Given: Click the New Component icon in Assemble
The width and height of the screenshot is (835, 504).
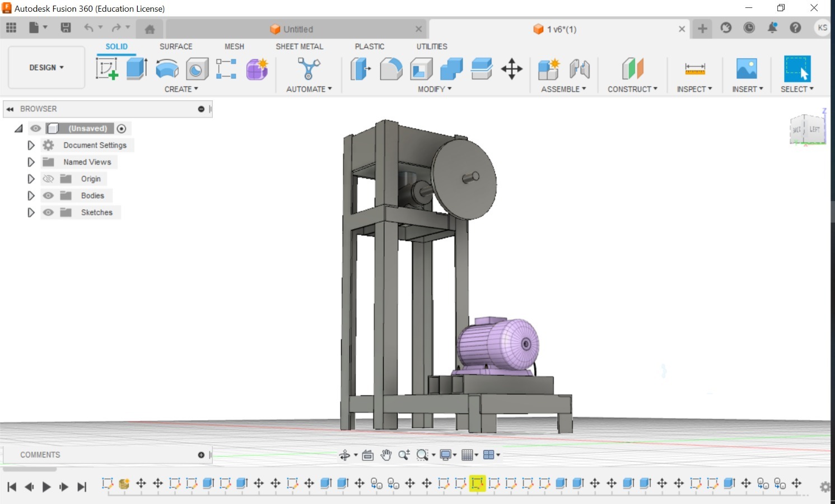Looking at the screenshot, I should pos(549,69).
